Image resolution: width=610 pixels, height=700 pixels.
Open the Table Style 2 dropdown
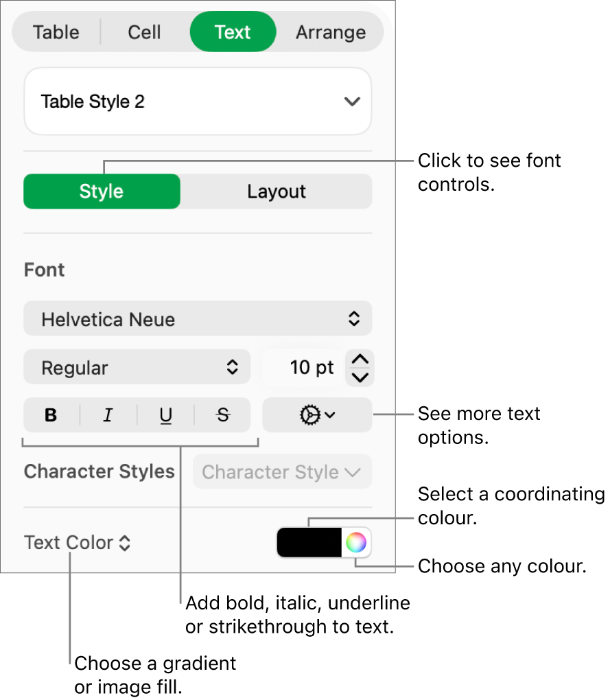198,101
